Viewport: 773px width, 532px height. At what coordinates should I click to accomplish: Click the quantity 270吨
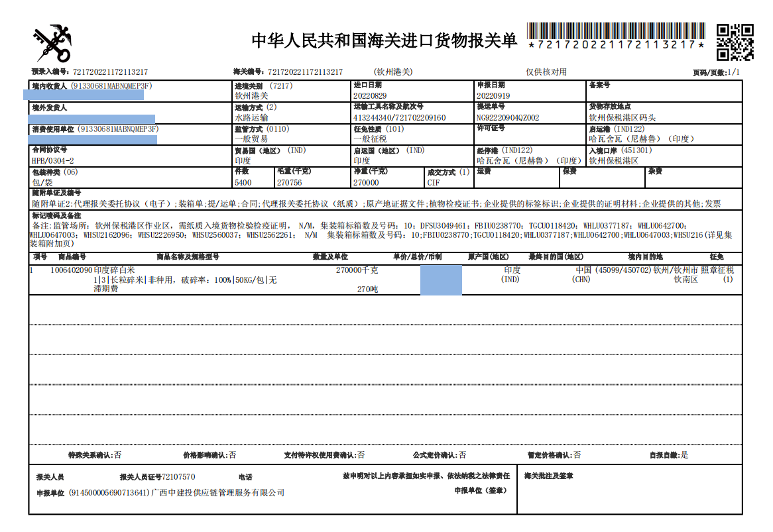coord(367,289)
